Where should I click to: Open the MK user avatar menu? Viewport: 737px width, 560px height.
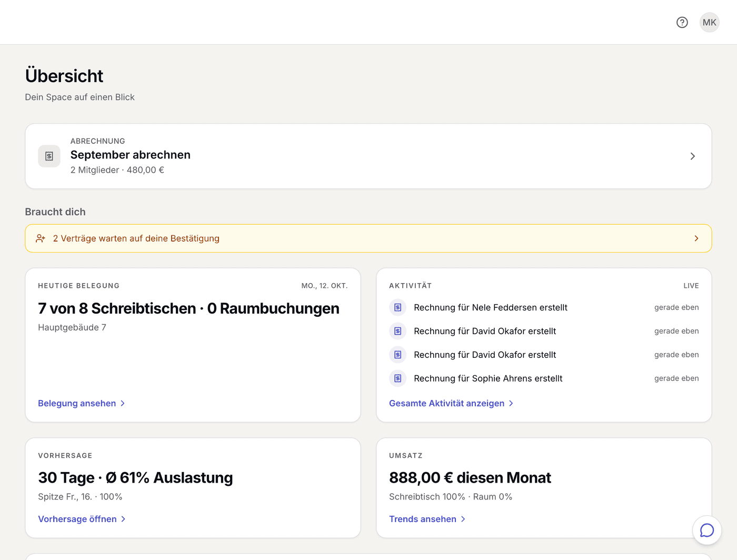click(x=710, y=22)
